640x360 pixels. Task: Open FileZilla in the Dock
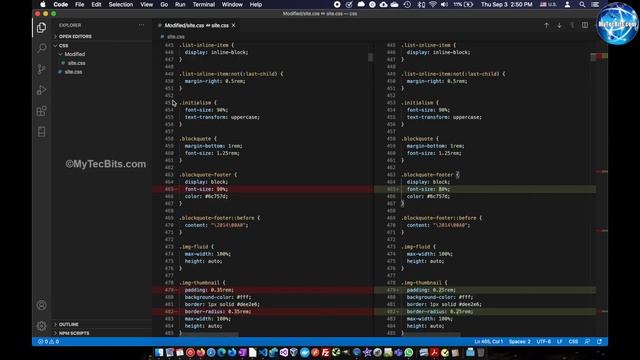click(325, 352)
